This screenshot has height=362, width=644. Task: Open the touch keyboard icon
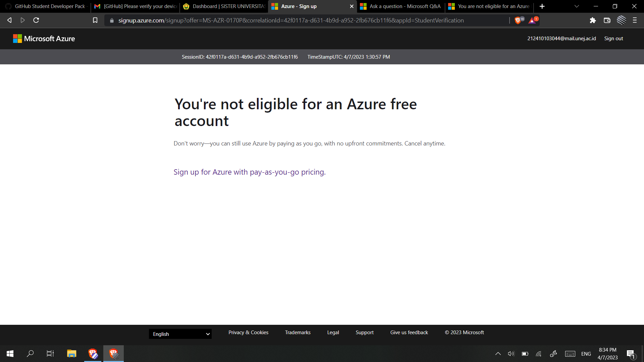570,354
